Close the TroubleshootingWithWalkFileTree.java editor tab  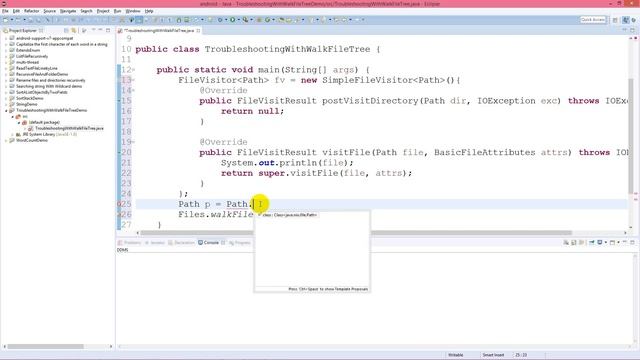(x=198, y=31)
